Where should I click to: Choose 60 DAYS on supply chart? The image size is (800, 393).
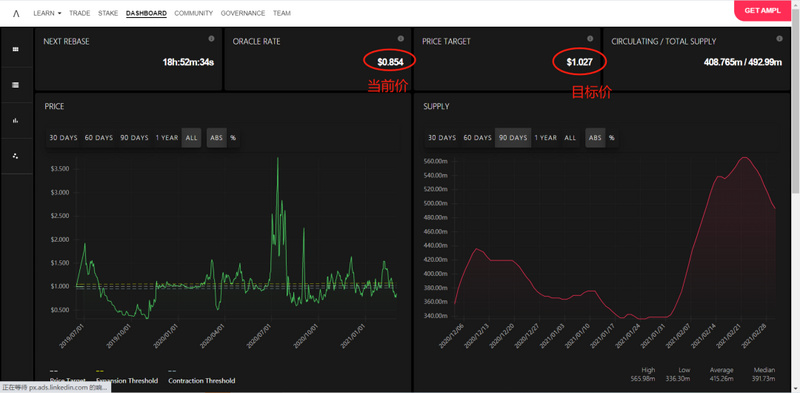(x=478, y=138)
